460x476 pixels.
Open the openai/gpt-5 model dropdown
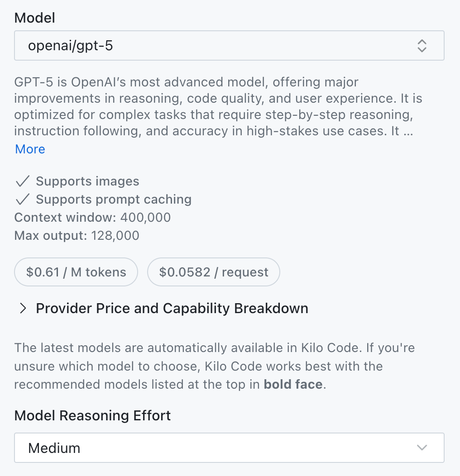[x=217, y=46]
